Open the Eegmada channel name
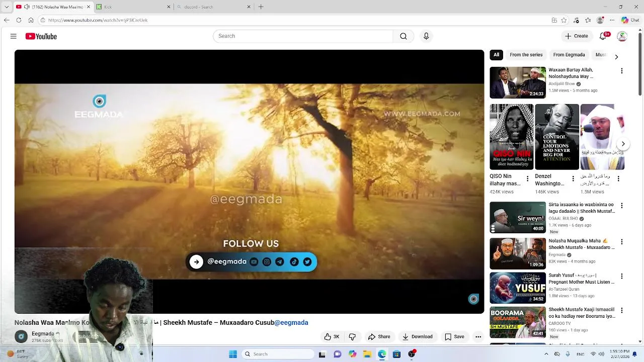Image resolution: width=644 pixels, height=362 pixels. [43, 334]
